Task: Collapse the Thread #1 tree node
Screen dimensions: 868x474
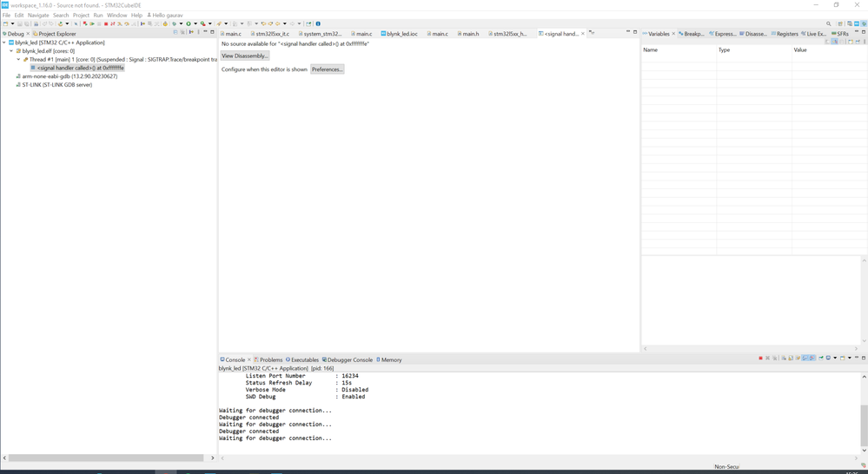Action: [x=18, y=59]
